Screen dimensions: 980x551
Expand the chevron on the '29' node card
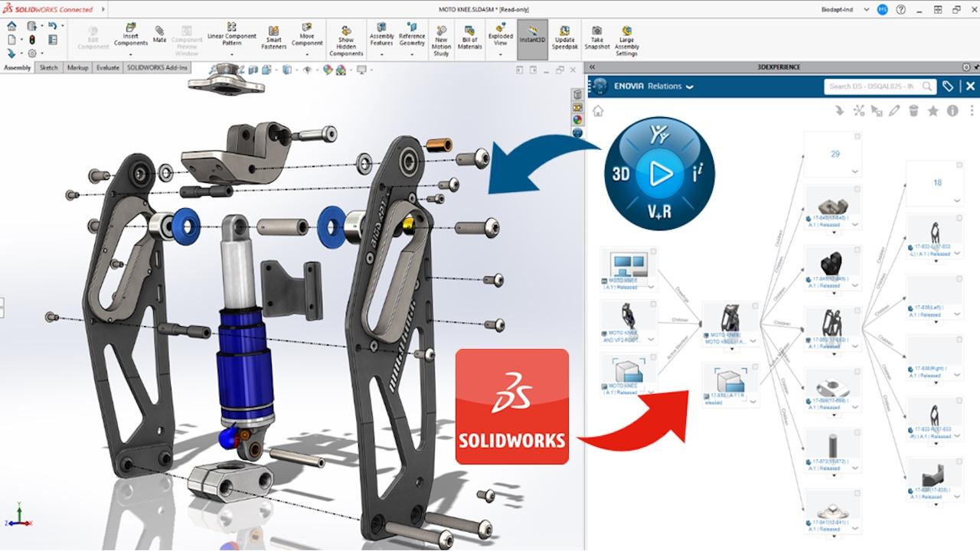point(855,172)
